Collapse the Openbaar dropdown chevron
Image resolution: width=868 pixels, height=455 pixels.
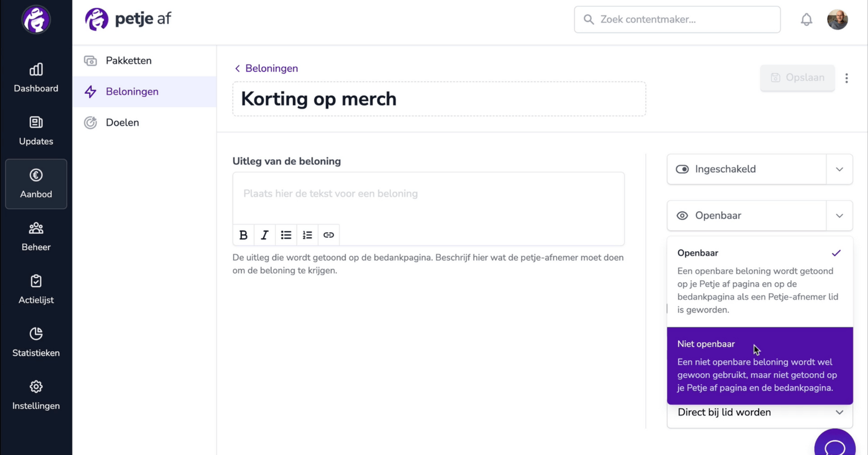click(x=839, y=216)
